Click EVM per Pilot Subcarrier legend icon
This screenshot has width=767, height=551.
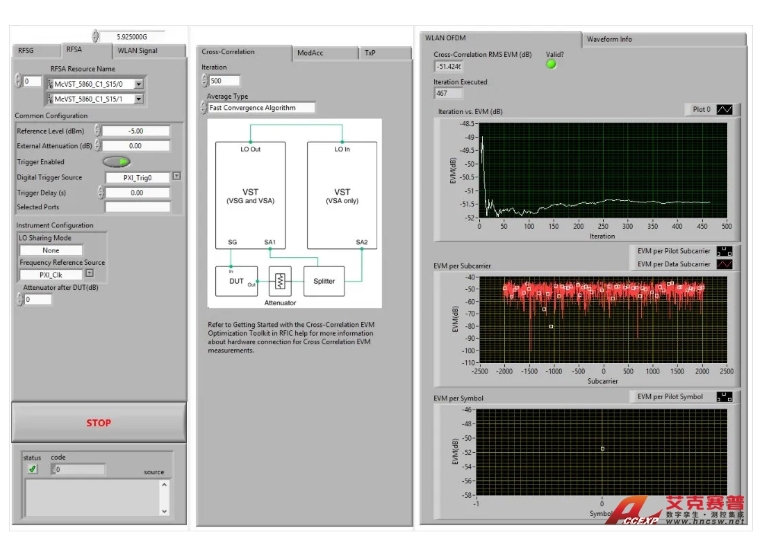[x=724, y=251]
